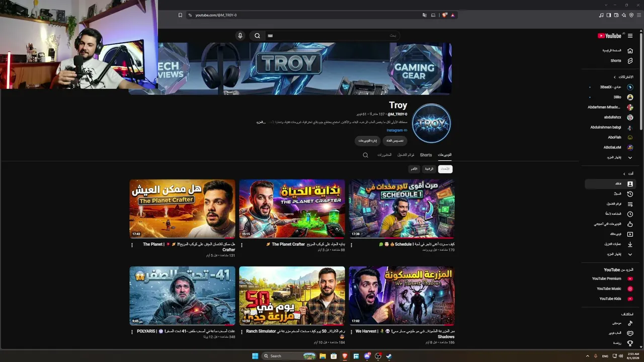Open watch history clock-arrow icon

(630, 194)
